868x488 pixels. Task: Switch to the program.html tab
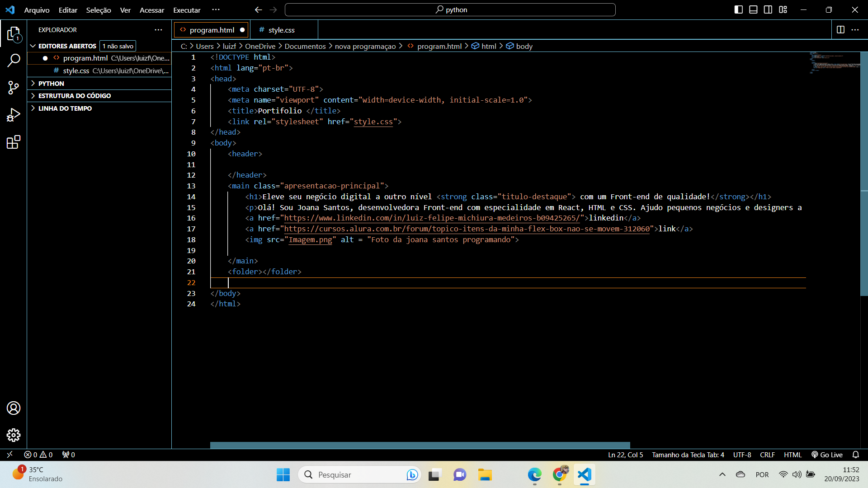pos(212,30)
